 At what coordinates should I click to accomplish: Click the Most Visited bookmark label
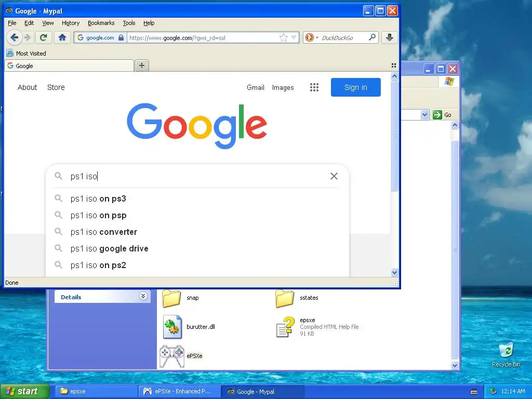31,54
